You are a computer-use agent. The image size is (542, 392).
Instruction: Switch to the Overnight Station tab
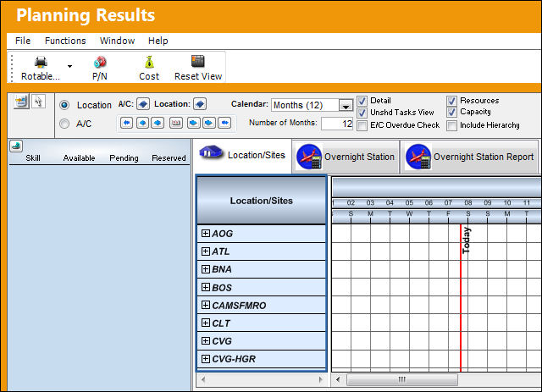point(346,157)
